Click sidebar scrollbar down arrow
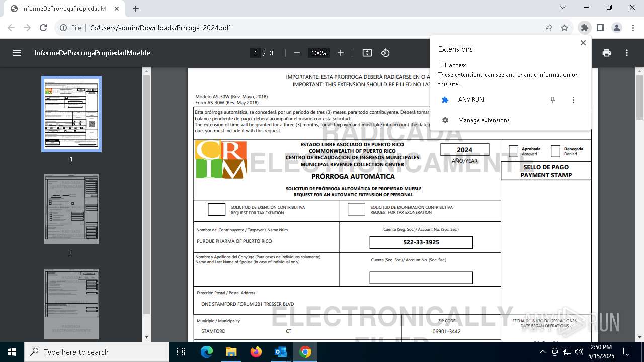Viewport: 644px width, 362px height. [146, 337]
